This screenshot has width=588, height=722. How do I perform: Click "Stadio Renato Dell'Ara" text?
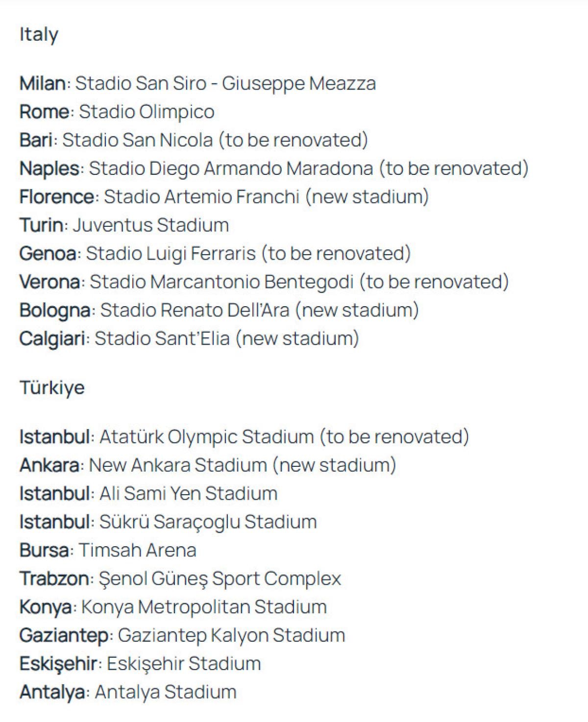coord(195,311)
